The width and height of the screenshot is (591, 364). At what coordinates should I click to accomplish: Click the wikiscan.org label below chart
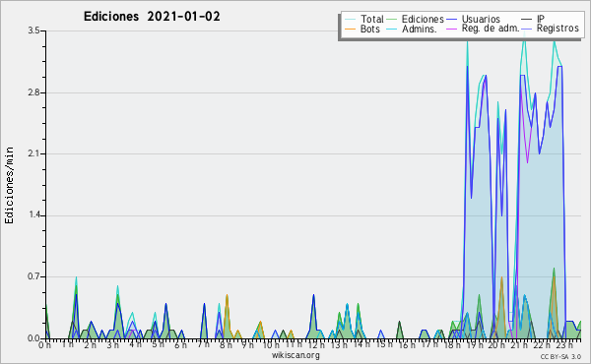295,355
